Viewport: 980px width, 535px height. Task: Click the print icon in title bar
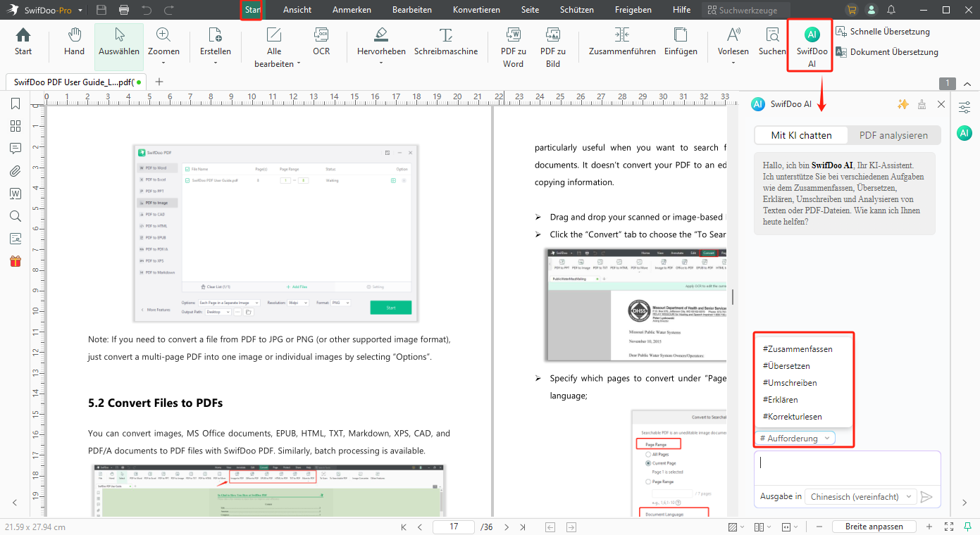click(x=124, y=10)
